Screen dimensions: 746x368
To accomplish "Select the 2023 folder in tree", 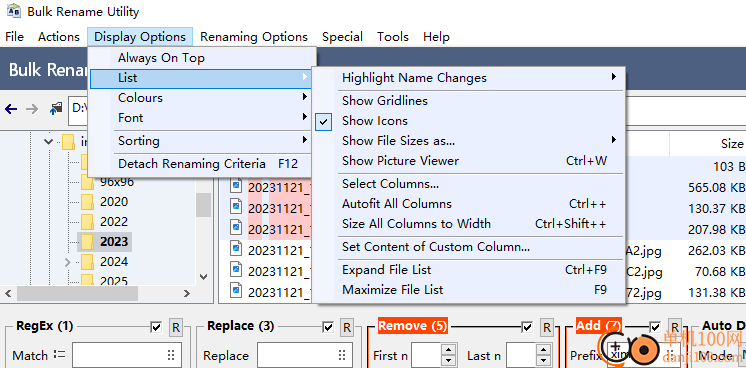I will 114,242.
